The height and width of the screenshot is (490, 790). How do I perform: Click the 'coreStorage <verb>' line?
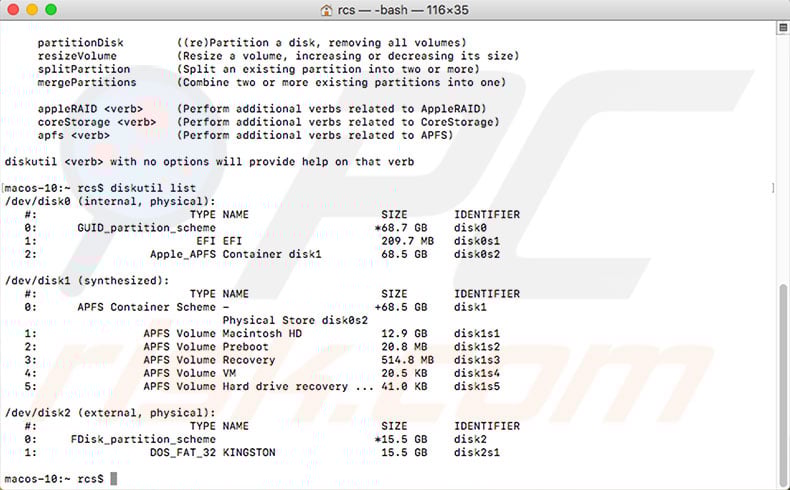point(269,122)
